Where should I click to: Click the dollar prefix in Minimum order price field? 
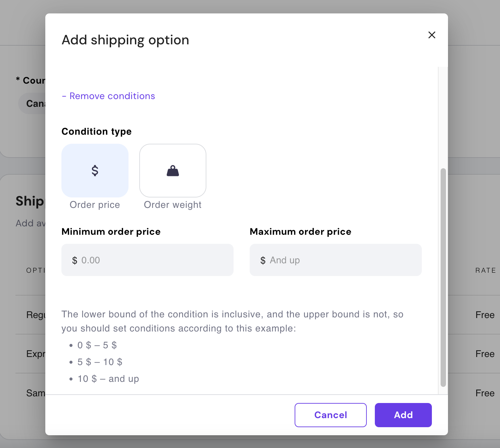(75, 260)
